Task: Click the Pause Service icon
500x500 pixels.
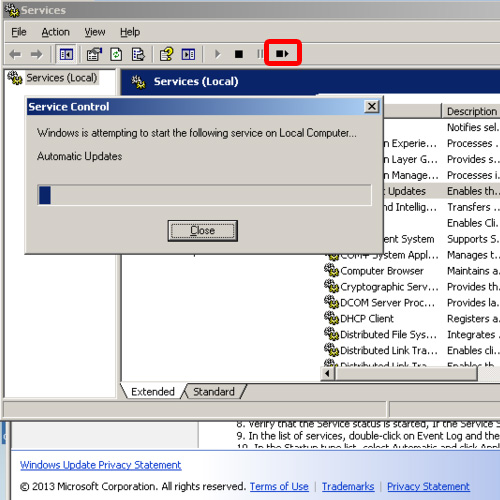Action: (x=260, y=54)
